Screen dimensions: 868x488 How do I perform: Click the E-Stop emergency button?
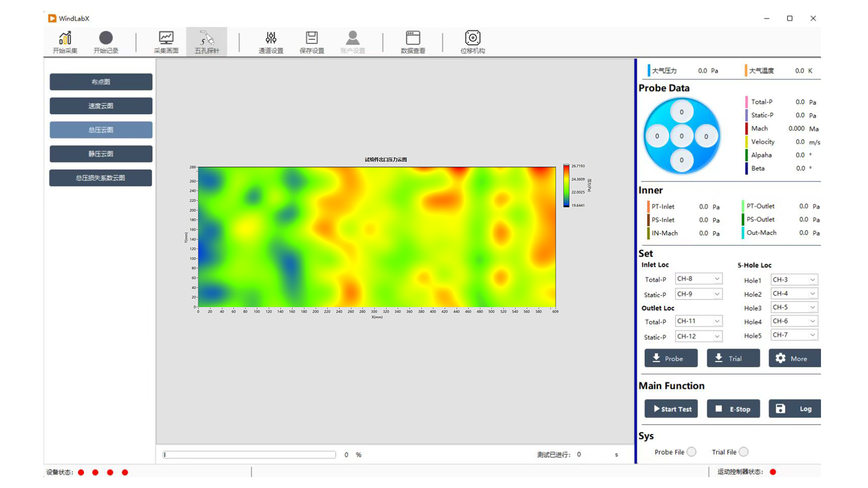point(734,409)
